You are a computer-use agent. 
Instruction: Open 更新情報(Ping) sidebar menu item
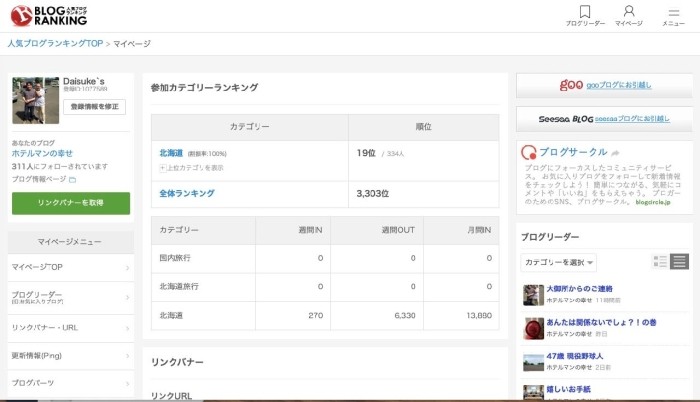tap(70, 355)
